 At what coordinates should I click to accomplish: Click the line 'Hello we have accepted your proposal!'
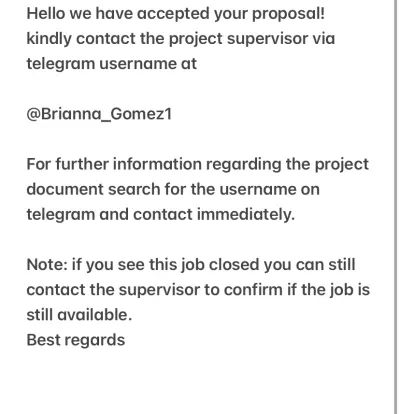tap(175, 14)
